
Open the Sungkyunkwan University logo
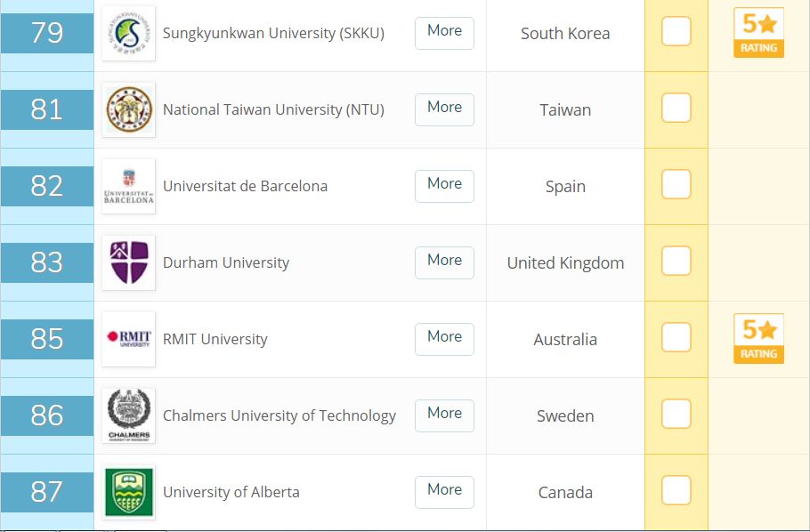coord(129,34)
